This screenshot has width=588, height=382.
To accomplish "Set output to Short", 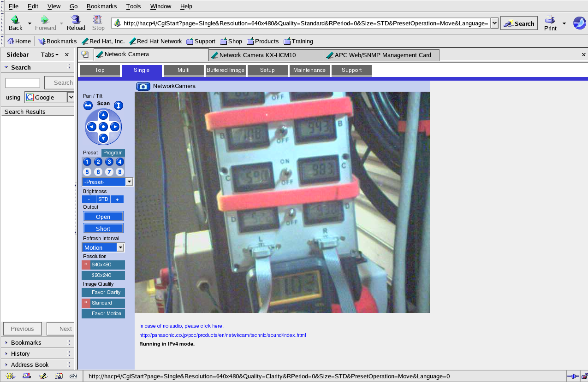I will tap(103, 229).
